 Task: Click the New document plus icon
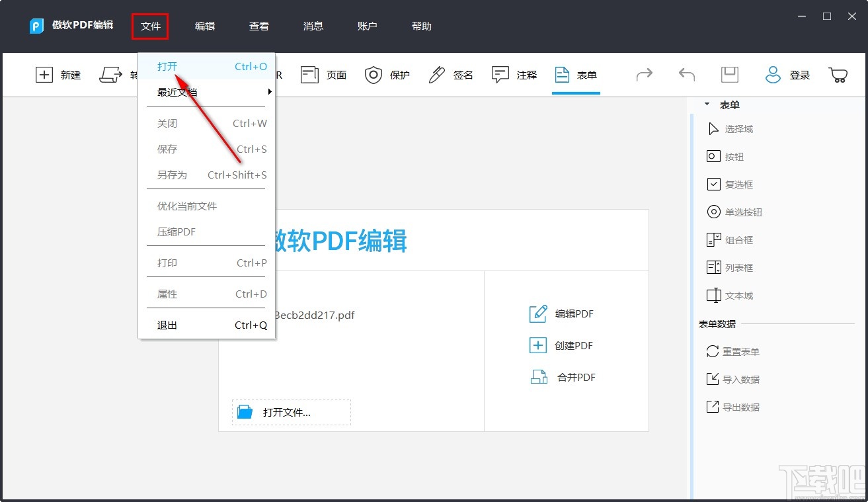pos(44,75)
